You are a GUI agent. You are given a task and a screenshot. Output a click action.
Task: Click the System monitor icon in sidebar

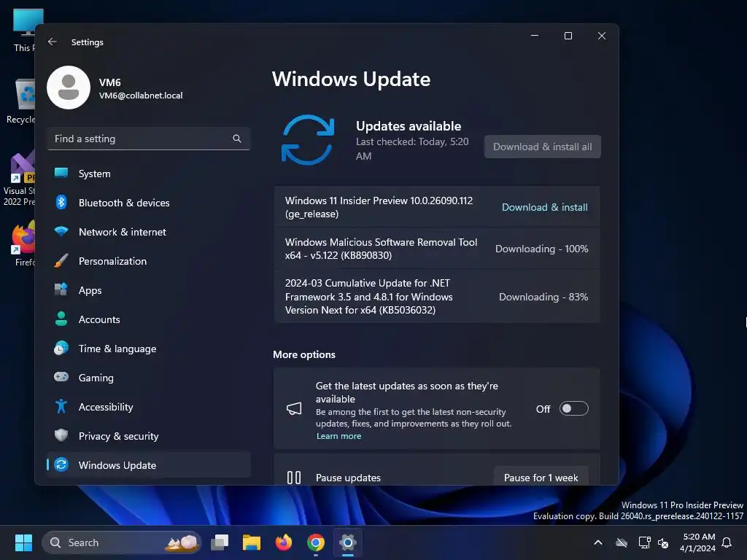pos(61,174)
